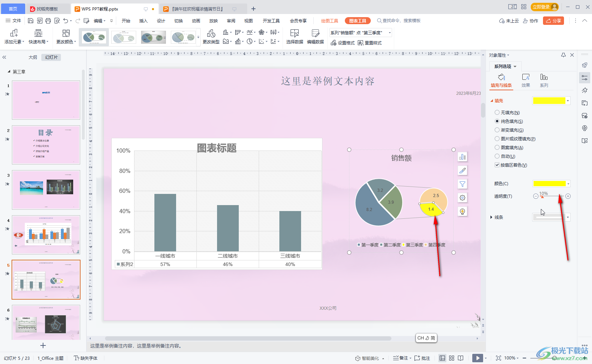592x364 pixels.
Task: Select Automatic fill radio option
Action: click(x=497, y=156)
